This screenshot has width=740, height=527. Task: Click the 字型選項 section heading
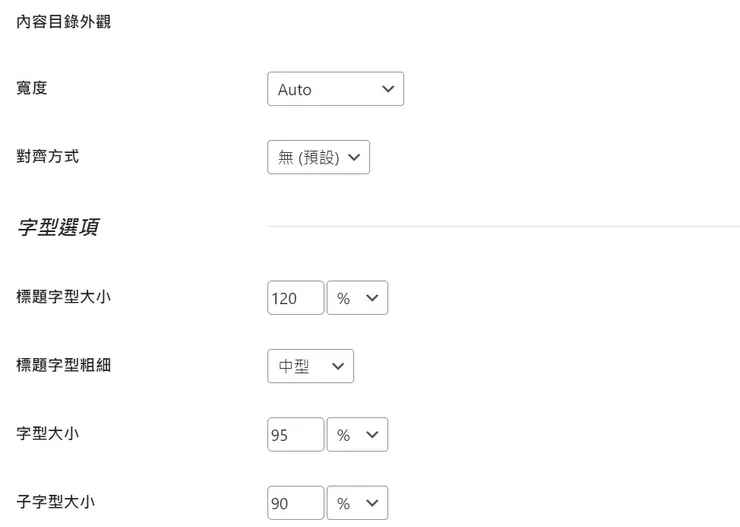(x=57, y=227)
